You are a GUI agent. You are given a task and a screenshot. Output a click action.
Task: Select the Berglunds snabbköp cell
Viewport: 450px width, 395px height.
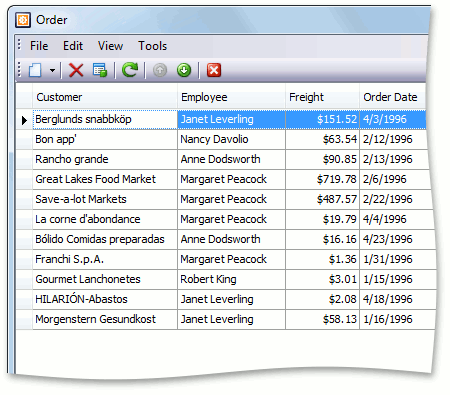point(105,119)
